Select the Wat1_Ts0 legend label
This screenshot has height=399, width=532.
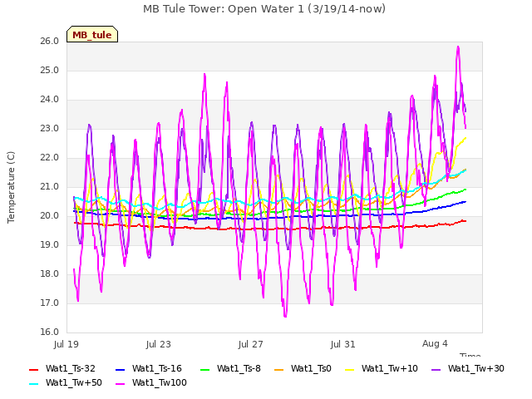[x=311, y=369]
